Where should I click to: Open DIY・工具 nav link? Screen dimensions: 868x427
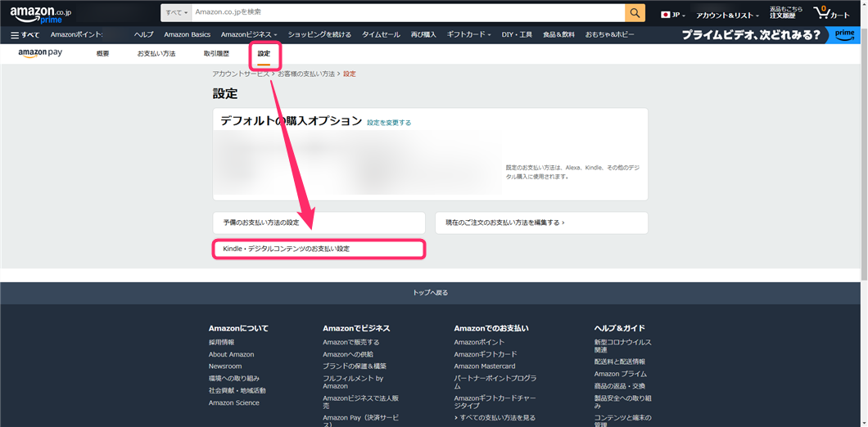[x=517, y=35]
